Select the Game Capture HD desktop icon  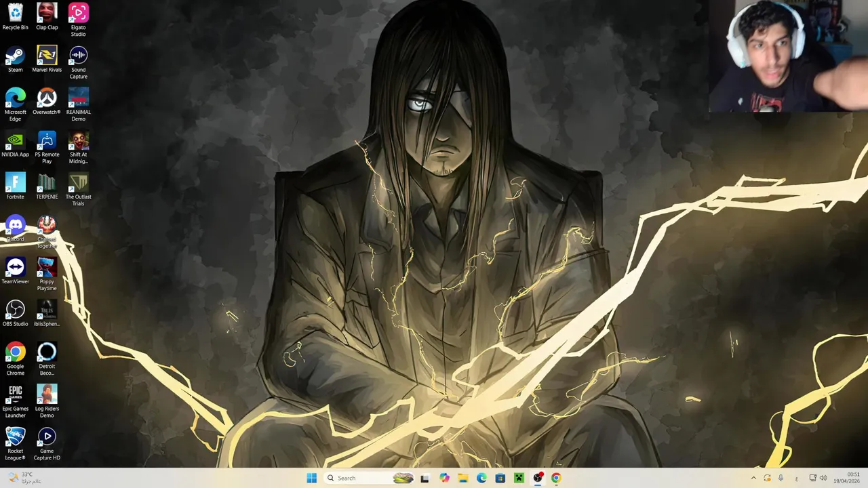pos(47,444)
